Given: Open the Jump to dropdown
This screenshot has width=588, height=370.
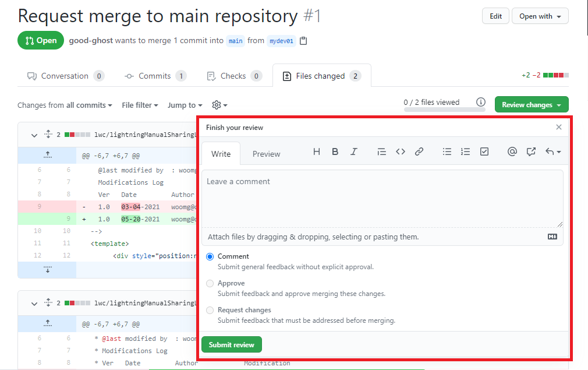Looking at the screenshot, I should point(185,105).
